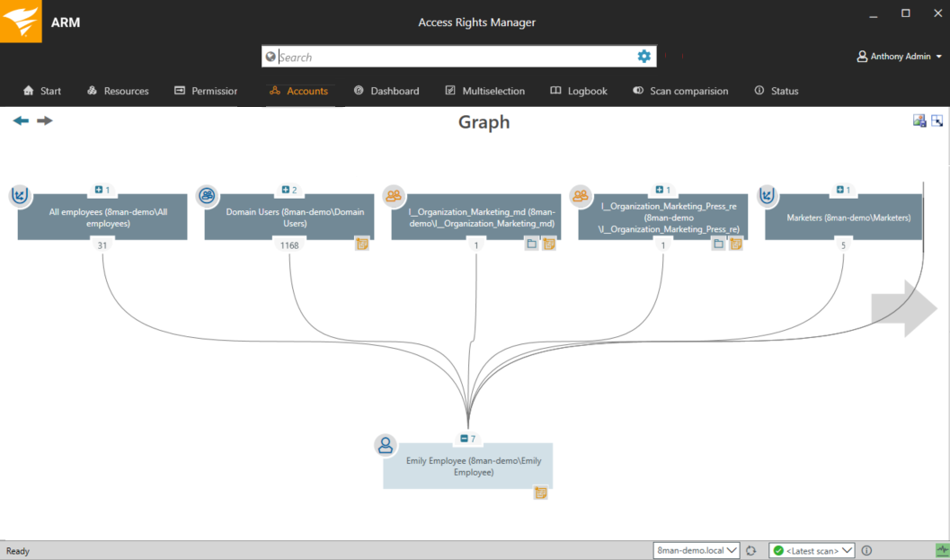Click the fit graph to view icon
This screenshot has width=950, height=560.
(937, 120)
